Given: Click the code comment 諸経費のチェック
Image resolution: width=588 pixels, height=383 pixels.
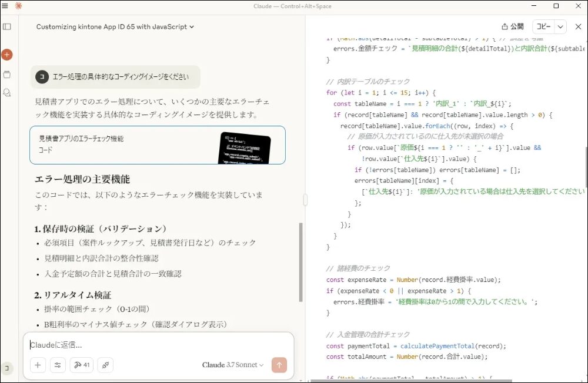Looking at the screenshot, I should (358, 268).
